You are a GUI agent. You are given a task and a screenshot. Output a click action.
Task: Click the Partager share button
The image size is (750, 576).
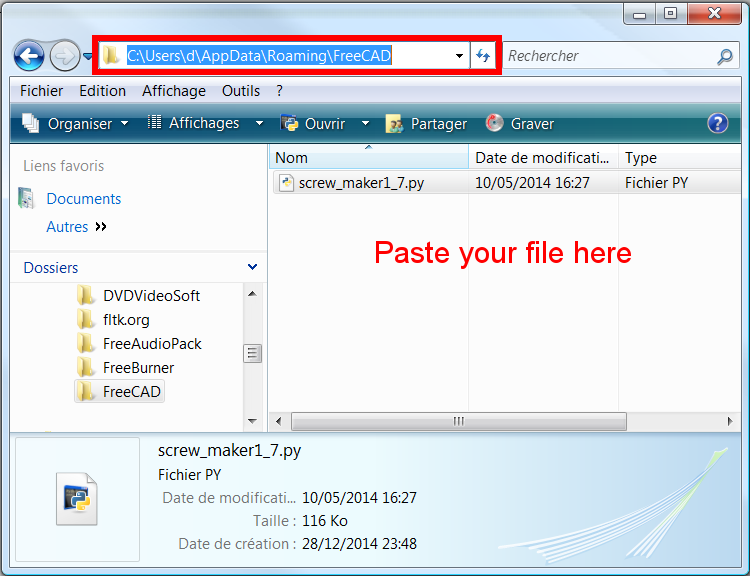[426, 124]
